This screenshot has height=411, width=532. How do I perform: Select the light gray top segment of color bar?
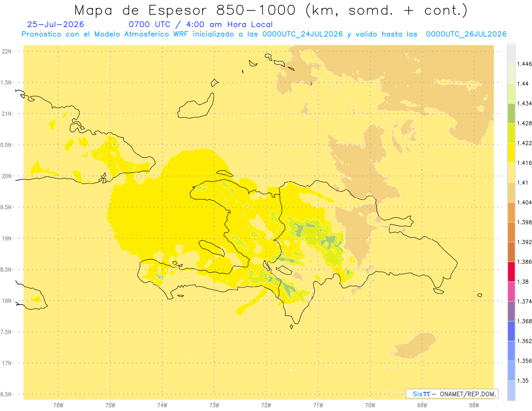tap(511, 54)
